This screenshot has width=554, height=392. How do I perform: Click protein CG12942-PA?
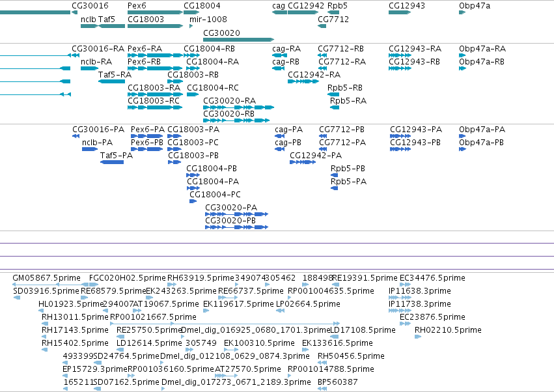tap(303, 162)
